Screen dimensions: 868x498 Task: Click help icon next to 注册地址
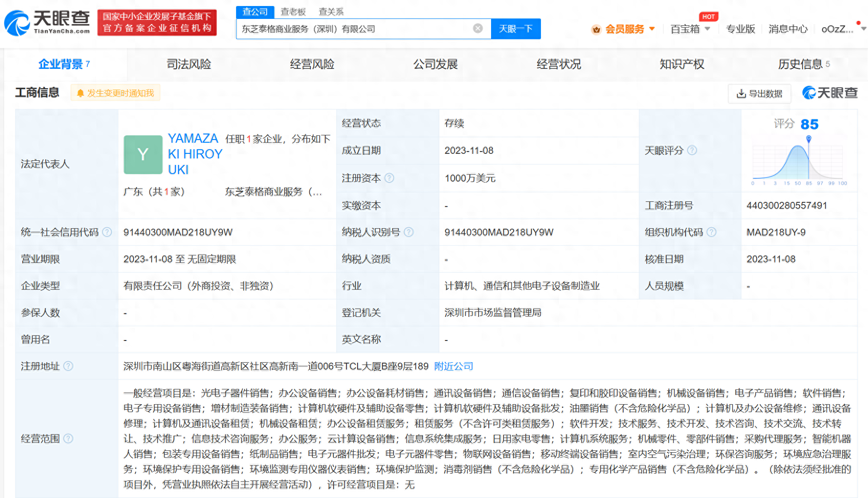pyautogui.click(x=68, y=366)
